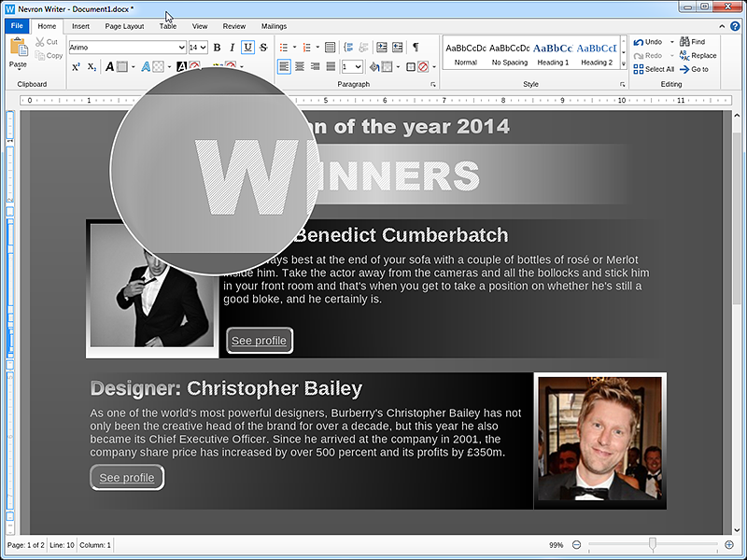Click the zoom in plus icon
The height and width of the screenshot is (560, 747).
pyautogui.click(x=729, y=544)
